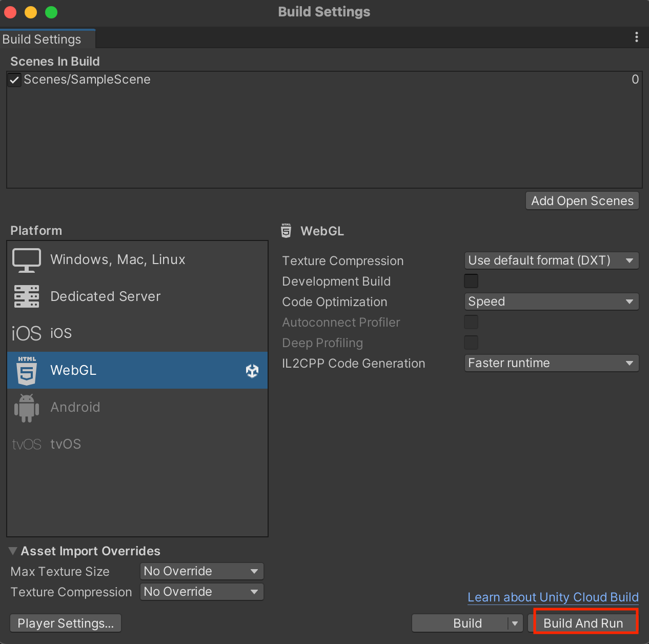This screenshot has width=649, height=644.
Task: Toggle the Autoconnect Profiler checkbox
Action: pyautogui.click(x=471, y=322)
